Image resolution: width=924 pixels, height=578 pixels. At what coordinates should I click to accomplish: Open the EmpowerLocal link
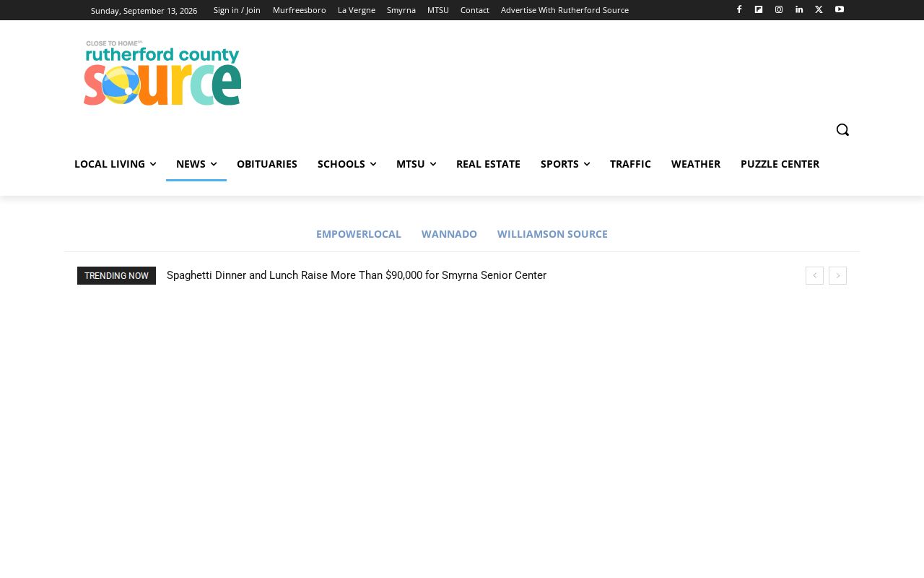point(359,234)
